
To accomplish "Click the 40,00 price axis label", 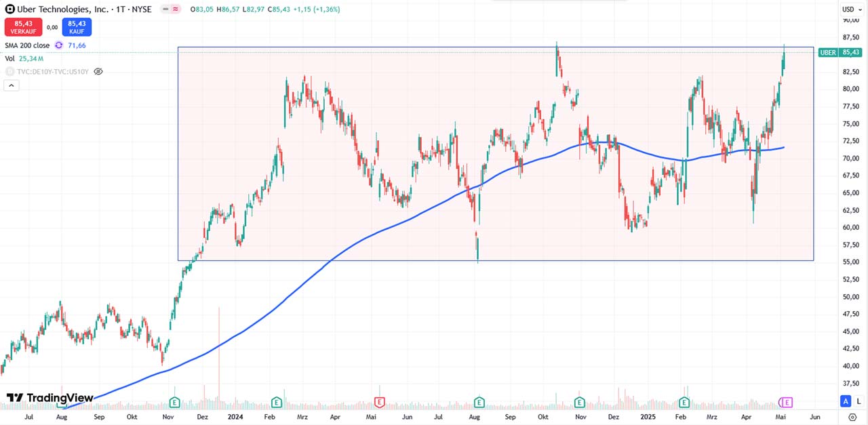I will coord(851,366).
